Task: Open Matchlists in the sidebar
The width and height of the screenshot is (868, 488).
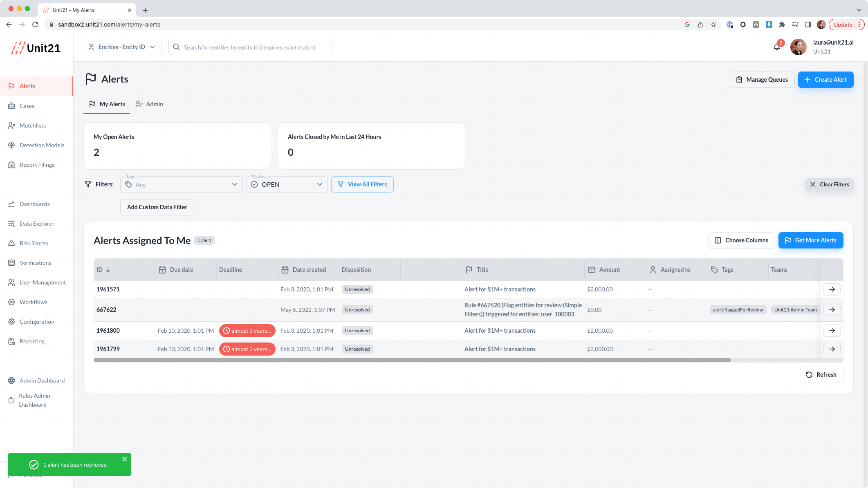Action: [32, 125]
